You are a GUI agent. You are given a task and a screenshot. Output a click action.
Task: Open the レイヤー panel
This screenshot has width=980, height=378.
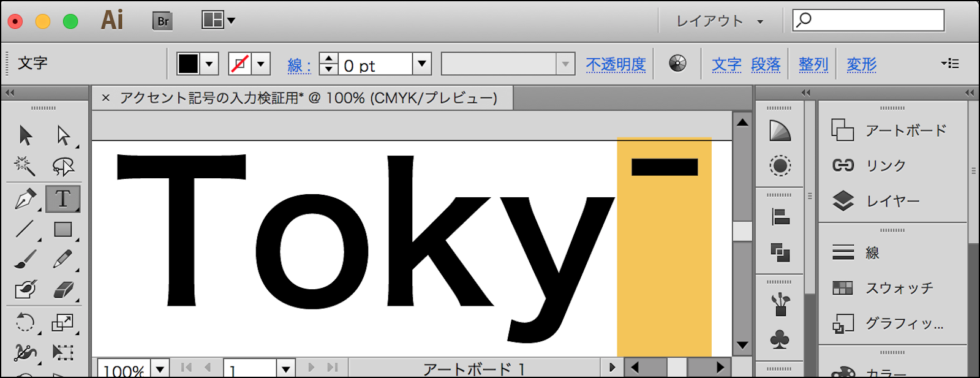point(892,201)
